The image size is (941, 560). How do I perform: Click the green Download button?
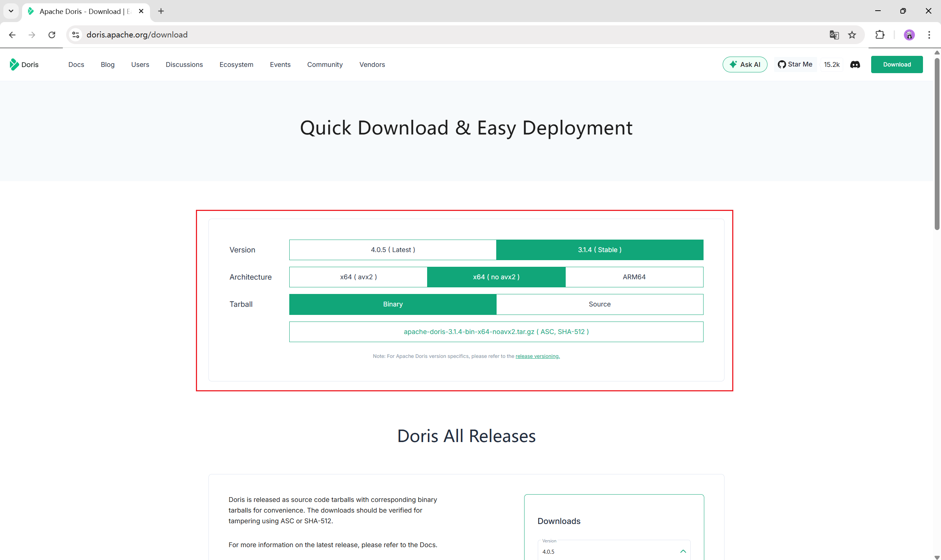point(897,65)
